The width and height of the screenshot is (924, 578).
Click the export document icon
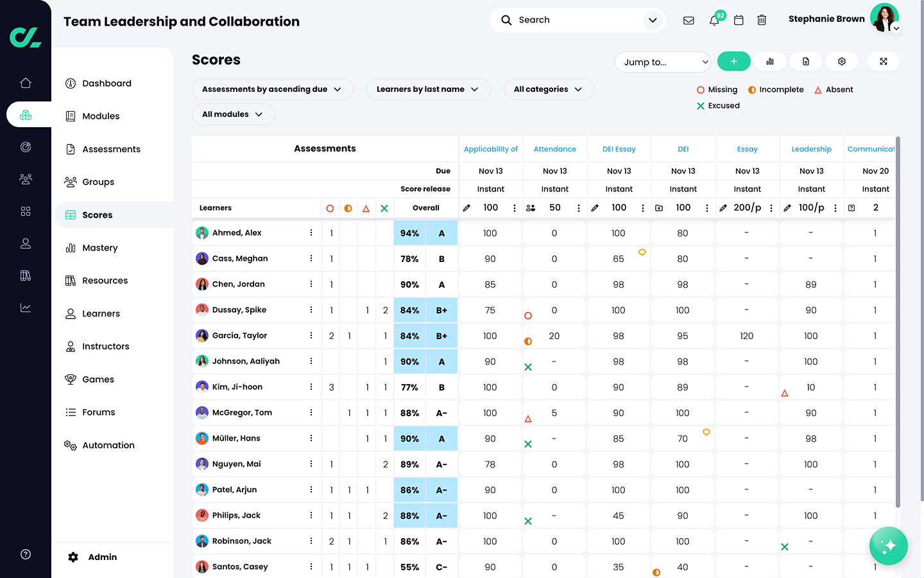pos(806,61)
